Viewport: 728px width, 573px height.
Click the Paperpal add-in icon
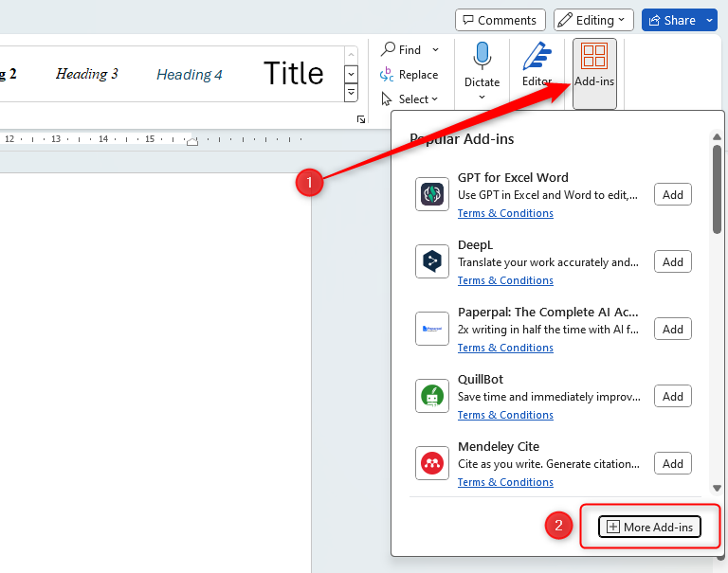[x=432, y=329]
